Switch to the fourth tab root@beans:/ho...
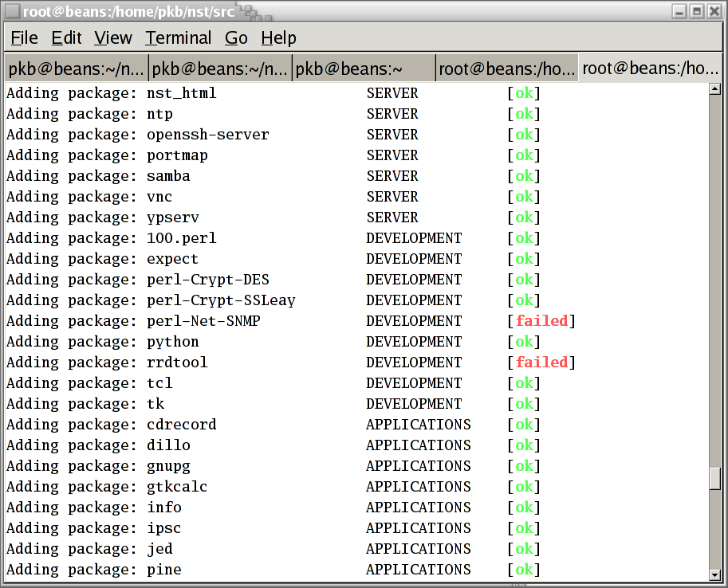 point(506,69)
